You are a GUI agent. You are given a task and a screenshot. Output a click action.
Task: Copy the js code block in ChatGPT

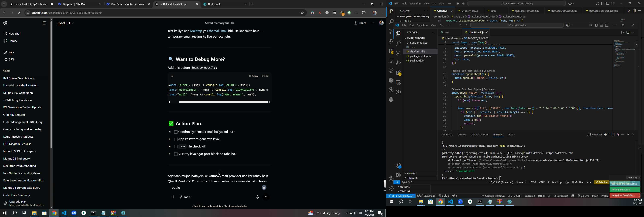tap(254, 76)
